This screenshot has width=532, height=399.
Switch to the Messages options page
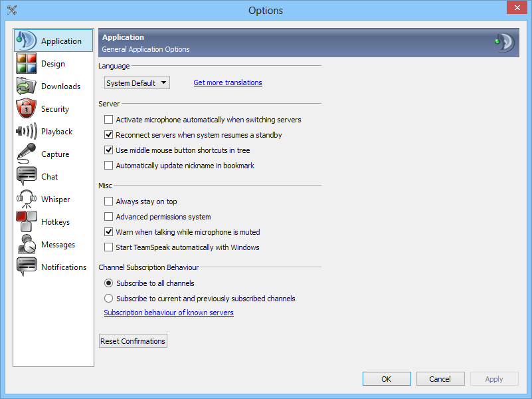pyautogui.click(x=58, y=245)
